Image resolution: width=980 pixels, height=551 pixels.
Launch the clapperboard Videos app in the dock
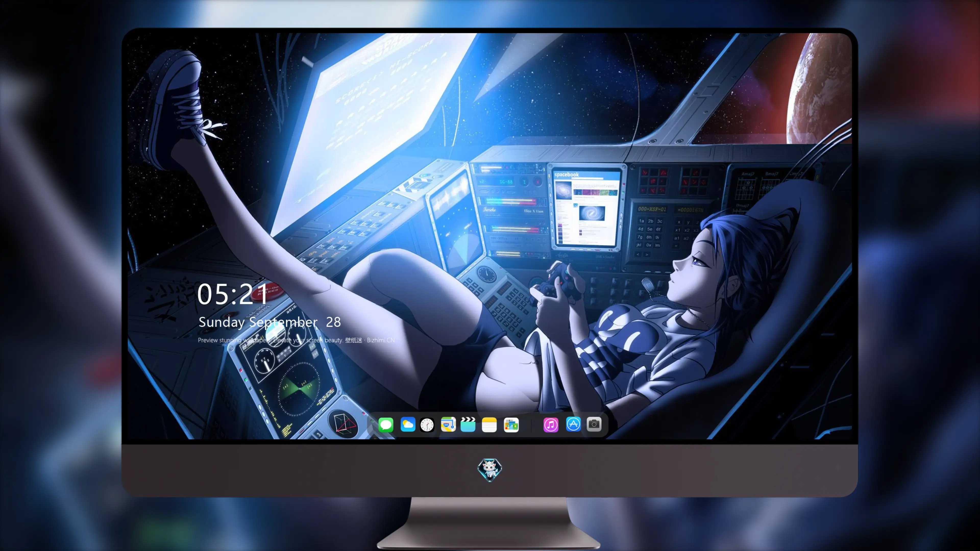click(x=468, y=424)
